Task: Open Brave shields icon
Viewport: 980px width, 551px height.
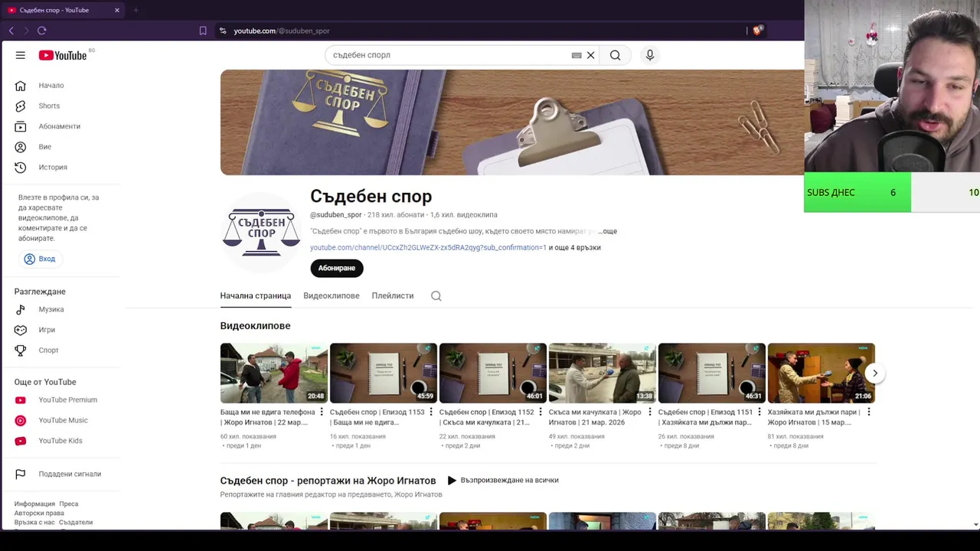Action: [x=757, y=31]
